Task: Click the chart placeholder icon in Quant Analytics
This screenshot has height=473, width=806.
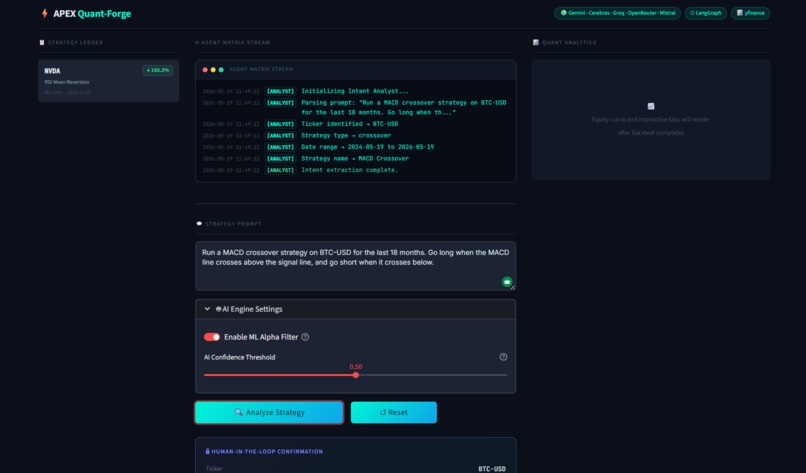Action: pos(651,106)
